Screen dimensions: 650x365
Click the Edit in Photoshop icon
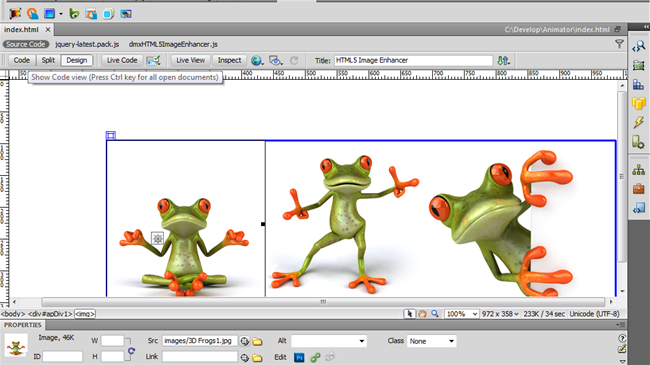coord(299,357)
